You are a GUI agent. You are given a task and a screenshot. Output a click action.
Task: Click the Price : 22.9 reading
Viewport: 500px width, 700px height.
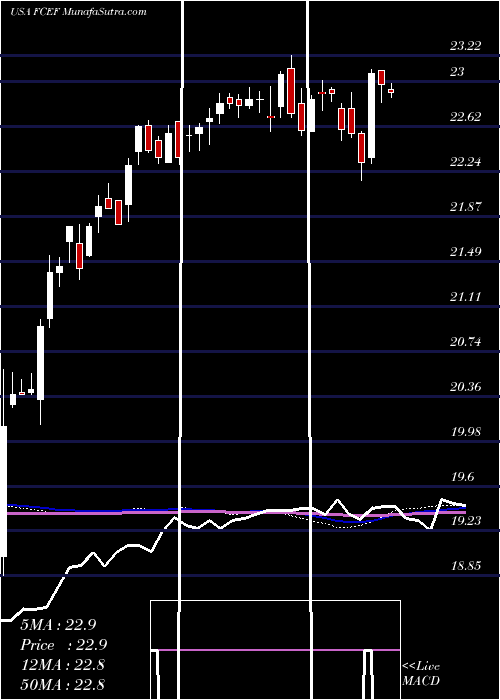coord(63,645)
